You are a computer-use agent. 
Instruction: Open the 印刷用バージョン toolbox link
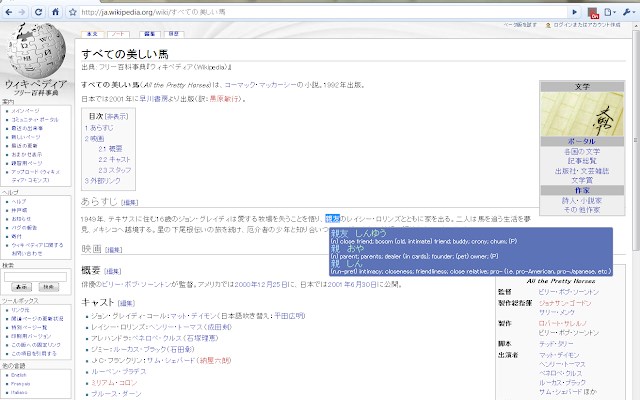(x=31, y=336)
